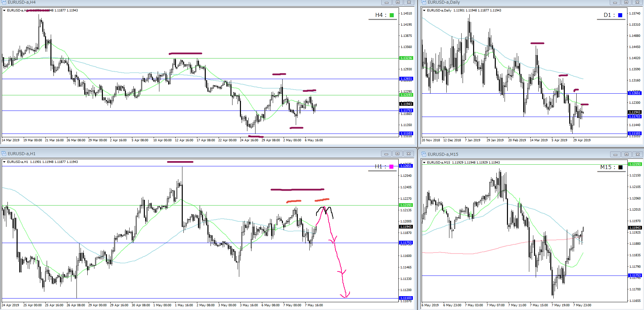Screen dimensions: 644x310
Task: Select the 1.12193 green price label in M15 chart
Action: (635, 164)
